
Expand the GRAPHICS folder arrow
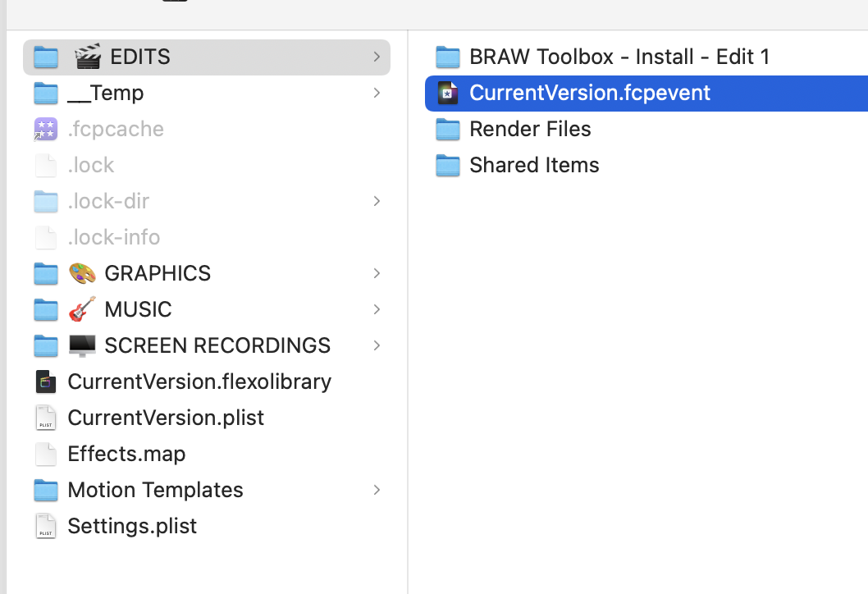pyautogui.click(x=377, y=273)
